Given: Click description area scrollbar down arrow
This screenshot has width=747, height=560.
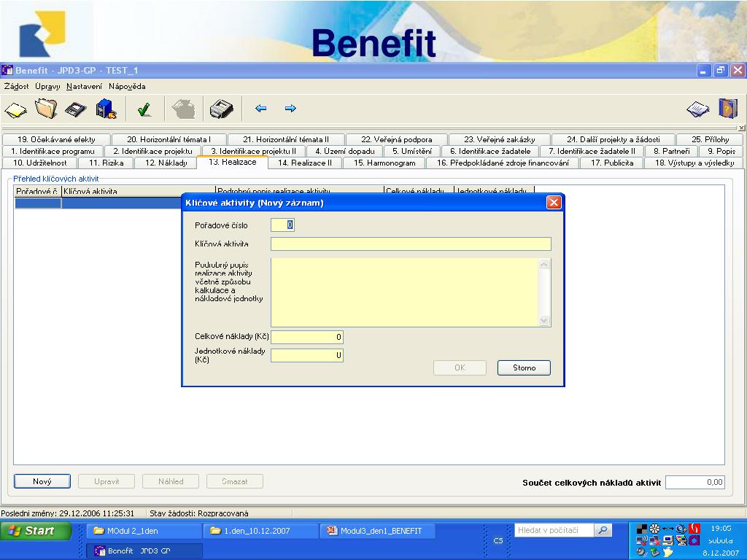Looking at the screenshot, I should pos(544,321).
